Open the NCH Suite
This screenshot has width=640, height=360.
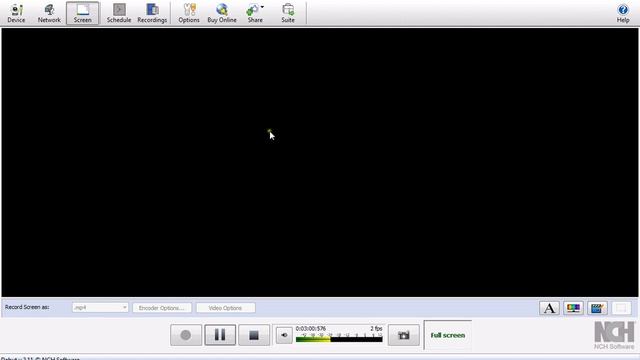point(288,13)
